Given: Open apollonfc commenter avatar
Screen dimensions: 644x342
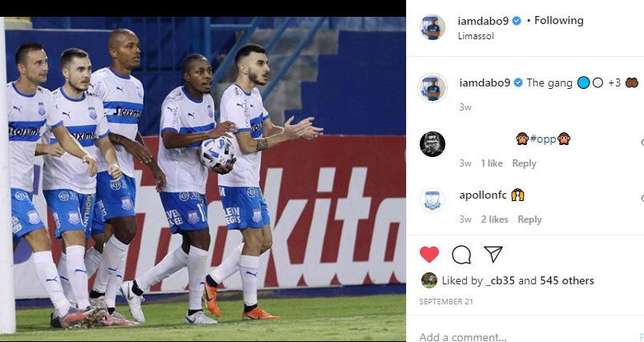Looking at the screenshot, I should (433, 200).
